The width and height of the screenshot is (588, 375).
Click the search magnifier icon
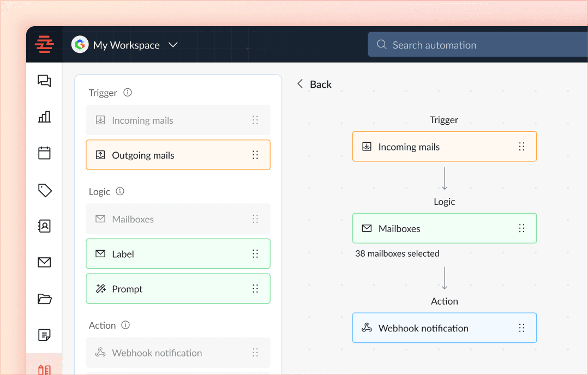[x=381, y=45]
